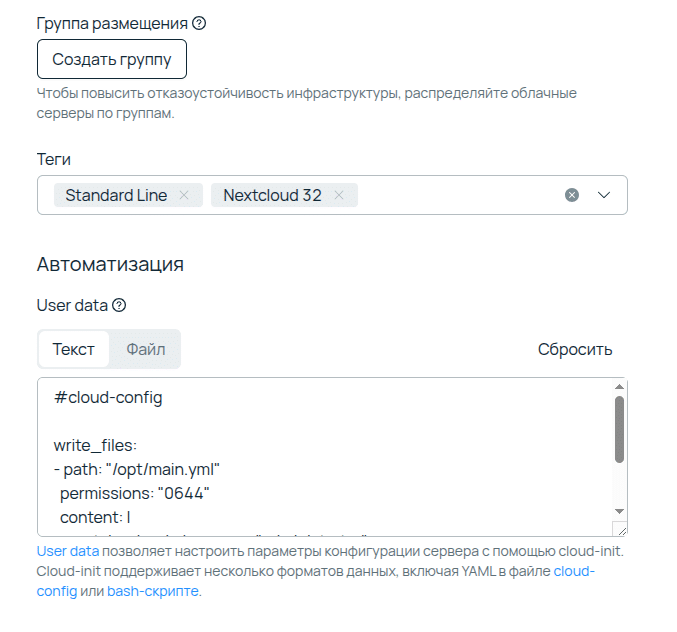
Task: Remove the Nextcloud 32 tag
Action: tap(339, 195)
